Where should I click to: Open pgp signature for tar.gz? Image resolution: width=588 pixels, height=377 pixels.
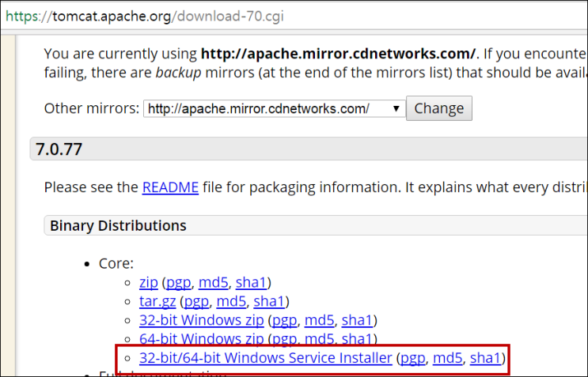197,301
